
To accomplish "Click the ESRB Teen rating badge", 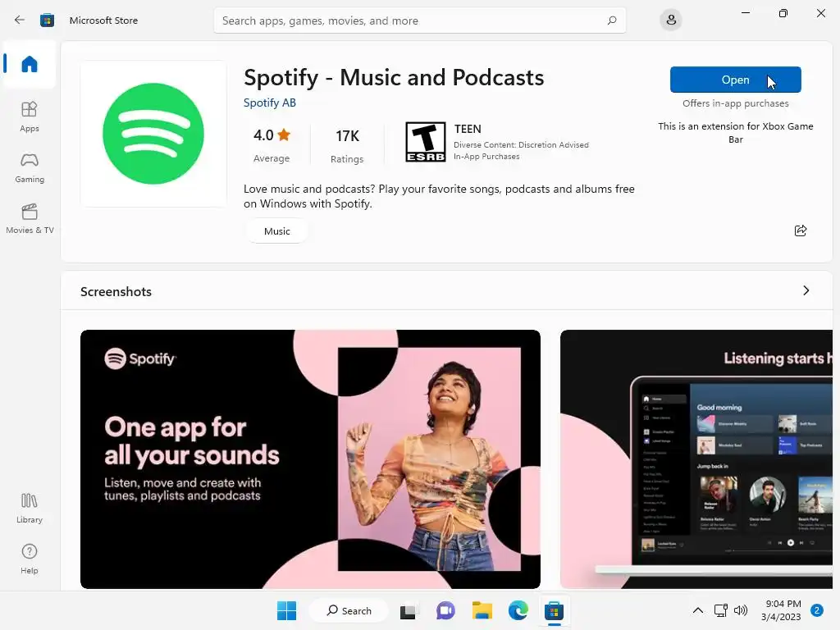I will [x=426, y=142].
